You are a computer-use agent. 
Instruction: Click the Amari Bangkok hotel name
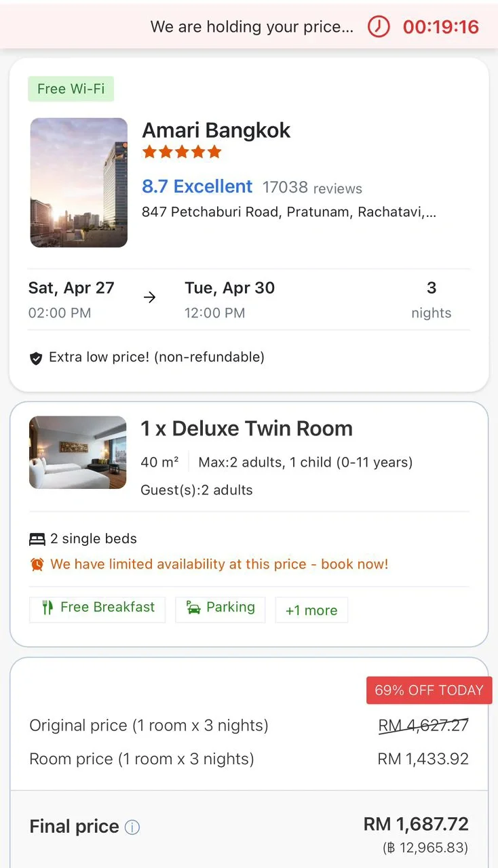click(x=216, y=130)
